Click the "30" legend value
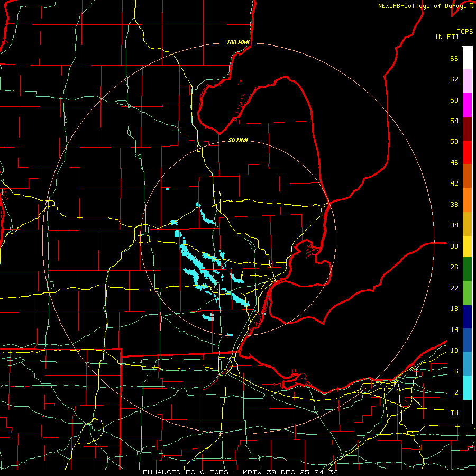The image size is (476, 476). 454,246
